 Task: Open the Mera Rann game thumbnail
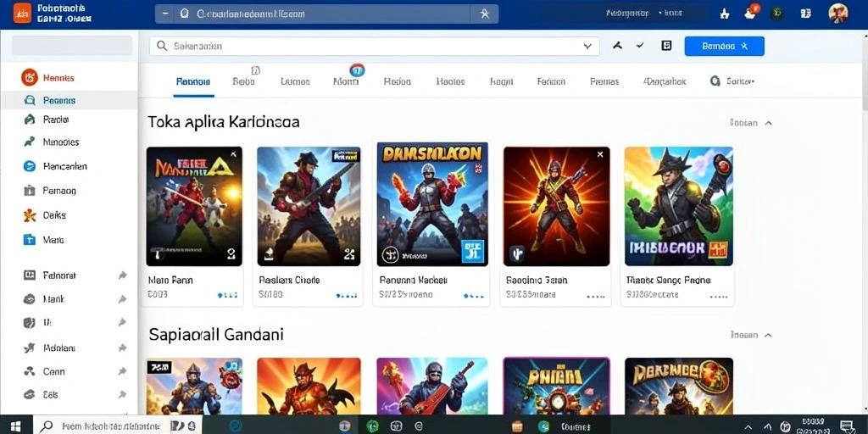click(194, 207)
